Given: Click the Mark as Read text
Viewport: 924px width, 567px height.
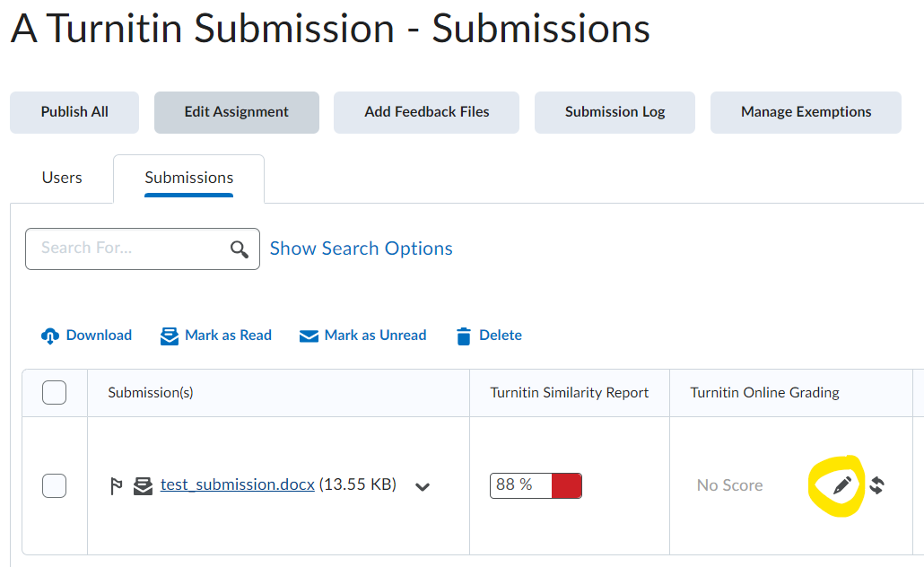Looking at the screenshot, I should pyautogui.click(x=228, y=336).
